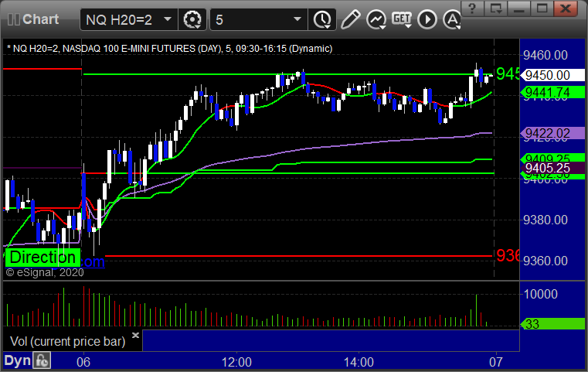588x372 pixels.
Task: Click the 9460.00 price axis label
Action: pos(546,56)
